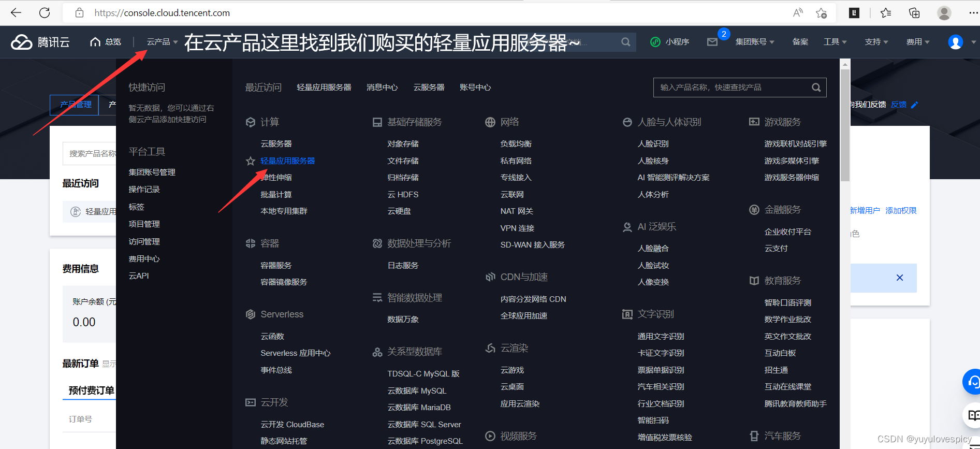Expand the 费用 dropdown menu

pos(918,42)
